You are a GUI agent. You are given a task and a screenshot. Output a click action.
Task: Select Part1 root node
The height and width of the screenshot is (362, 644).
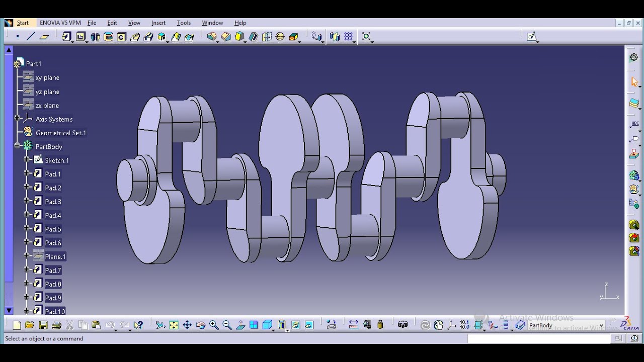(34, 64)
